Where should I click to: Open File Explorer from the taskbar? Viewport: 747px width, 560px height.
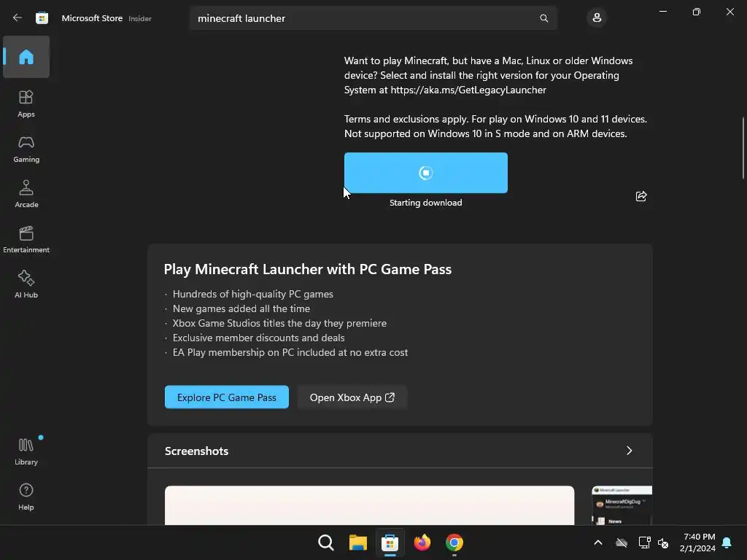(x=357, y=542)
